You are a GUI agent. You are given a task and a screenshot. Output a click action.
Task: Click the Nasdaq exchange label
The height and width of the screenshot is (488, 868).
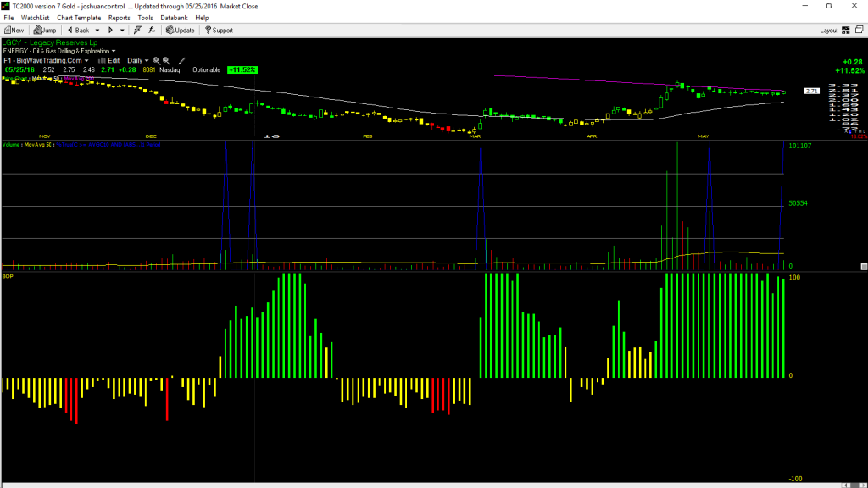170,70
